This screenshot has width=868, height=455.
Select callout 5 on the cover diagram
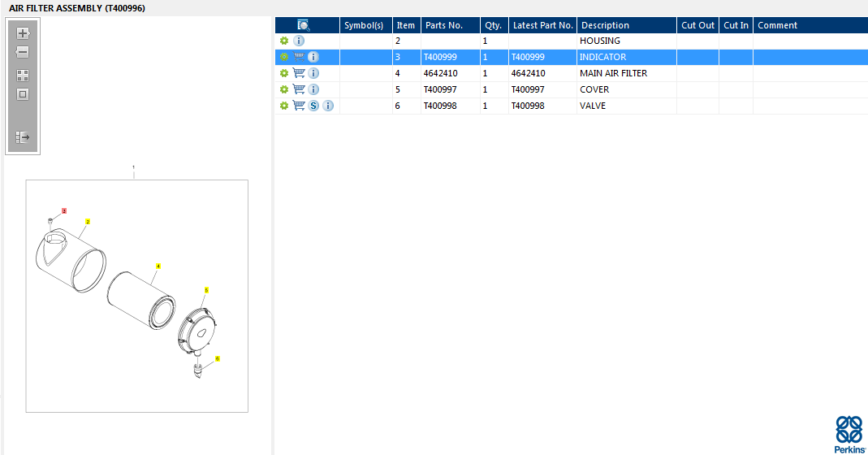(206, 290)
